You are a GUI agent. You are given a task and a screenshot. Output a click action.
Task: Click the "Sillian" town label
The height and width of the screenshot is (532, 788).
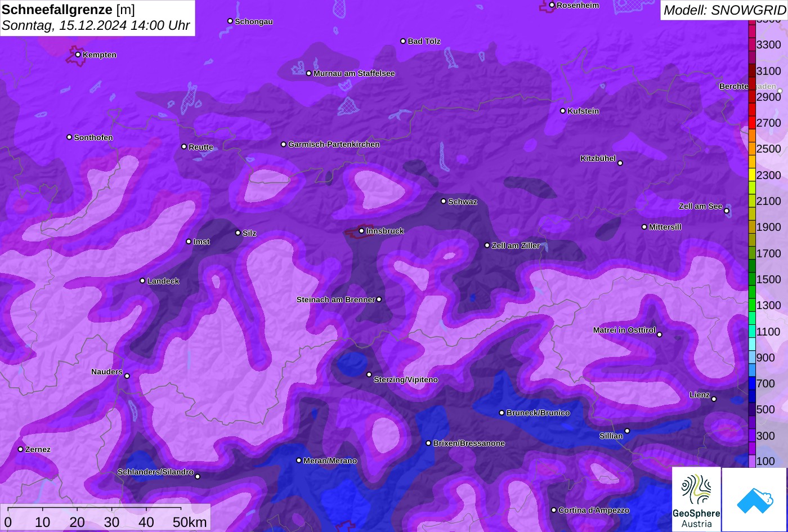(x=611, y=436)
